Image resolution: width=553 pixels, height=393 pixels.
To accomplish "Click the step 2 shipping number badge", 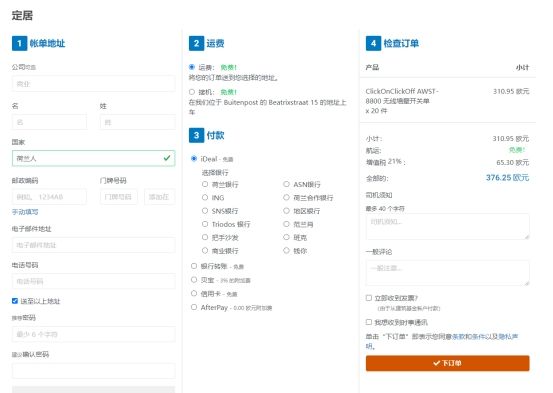I will (x=196, y=43).
